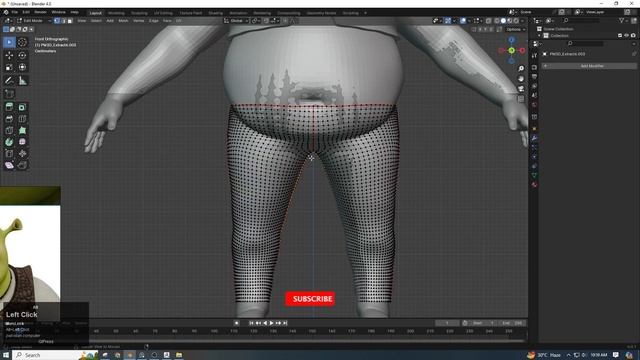The image size is (640, 360).
Task: Select the Inset Faces tool
Action: coord(22,107)
